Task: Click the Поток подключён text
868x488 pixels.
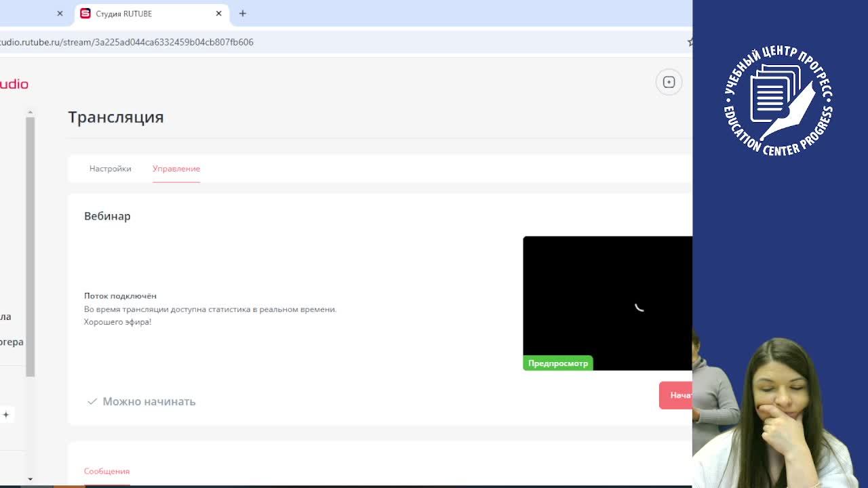Action: 120,296
